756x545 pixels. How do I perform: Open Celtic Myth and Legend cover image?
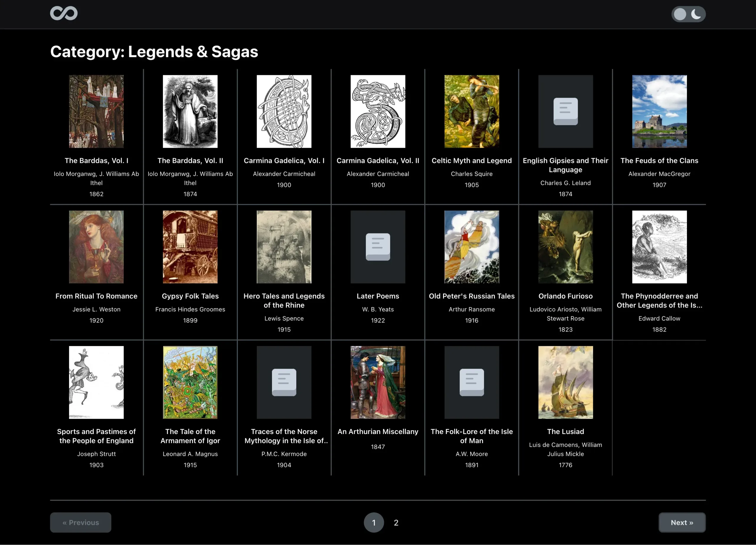pyautogui.click(x=472, y=111)
